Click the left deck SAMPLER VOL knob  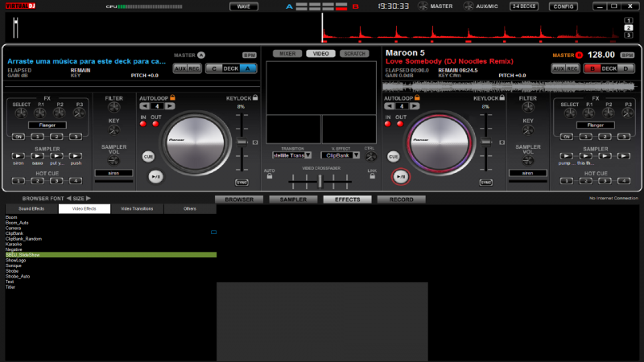pos(114,160)
